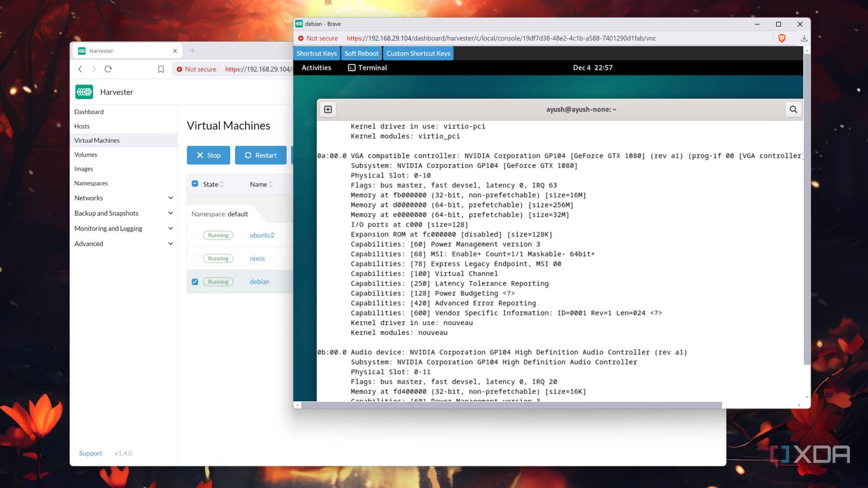The image size is (868, 488).
Task: Open a new browser tab with plus icon
Action: (x=192, y=50)
